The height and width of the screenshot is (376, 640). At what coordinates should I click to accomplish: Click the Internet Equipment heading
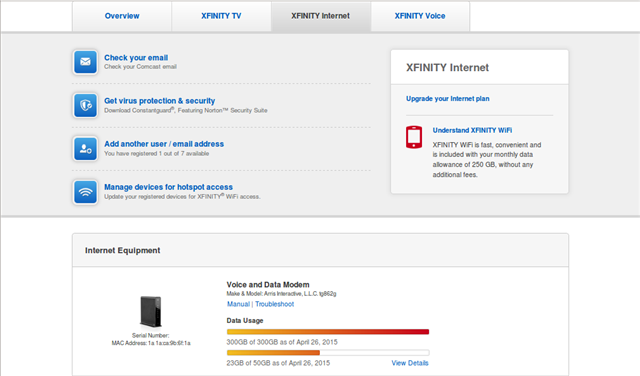[122, 250]
